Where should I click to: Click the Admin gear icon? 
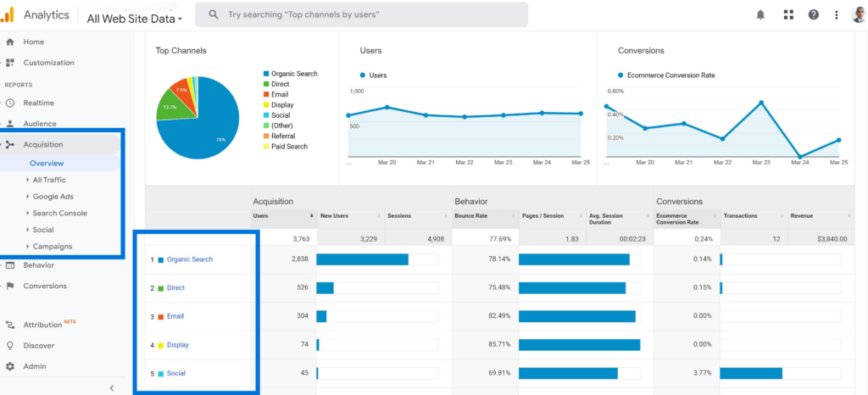(x=10, y=367)
